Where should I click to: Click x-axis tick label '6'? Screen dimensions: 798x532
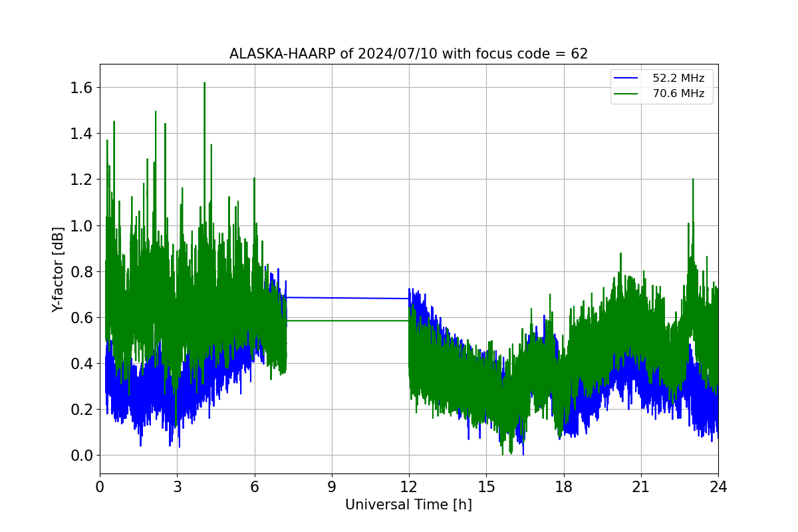pos(254,486)
